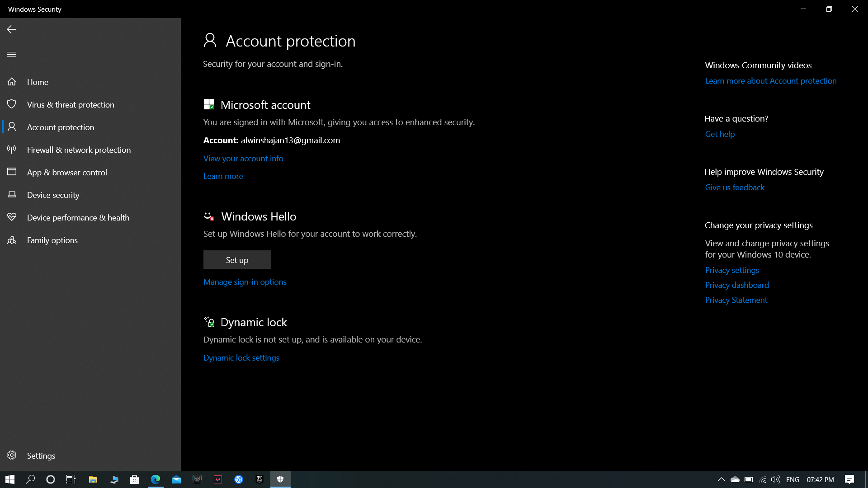Open Virus & threat protection
The width and height of the screenshot is (868, 488).
point(90,104)
